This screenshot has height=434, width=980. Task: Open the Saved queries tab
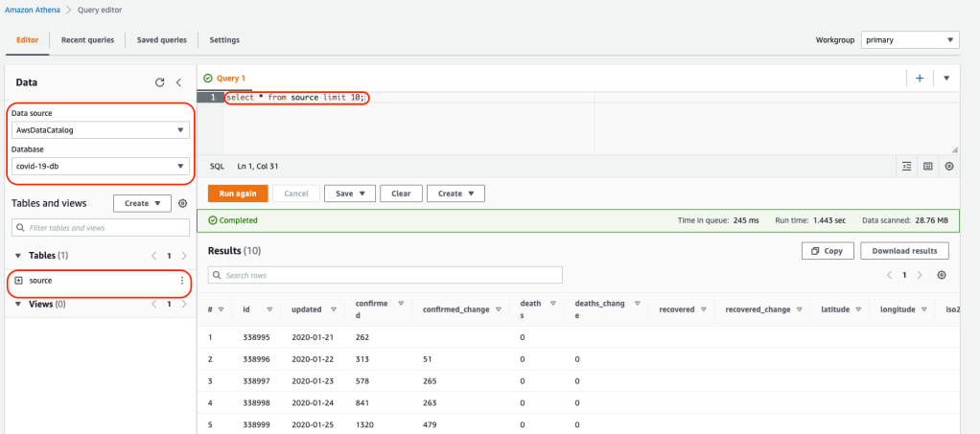coord(161,40)
